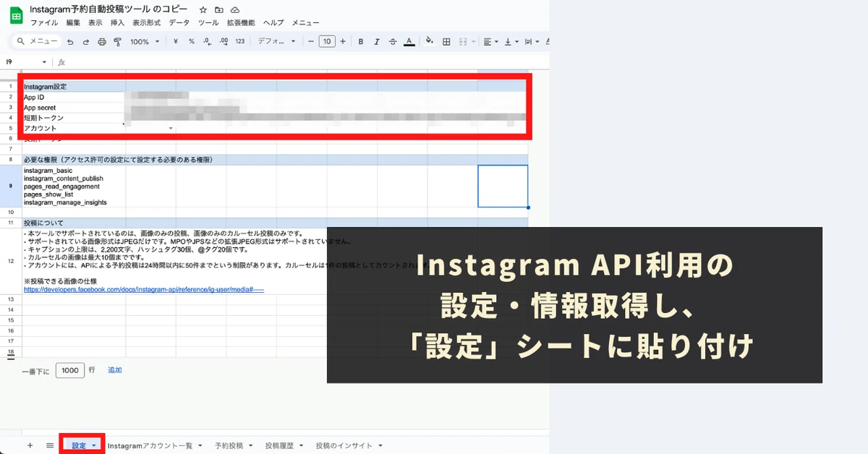Increase decimal places
The height and width of the screenshot is (454, 868).
(224, 42)
